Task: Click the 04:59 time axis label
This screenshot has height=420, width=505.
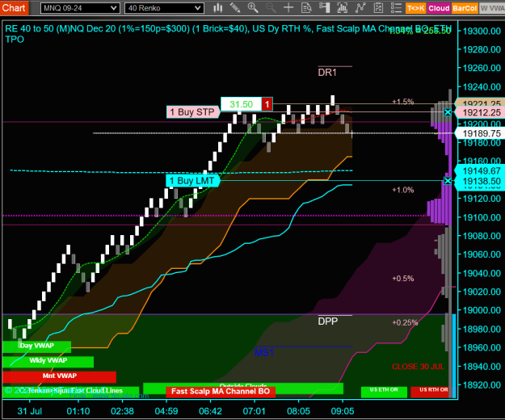Action: pos(166,411)
